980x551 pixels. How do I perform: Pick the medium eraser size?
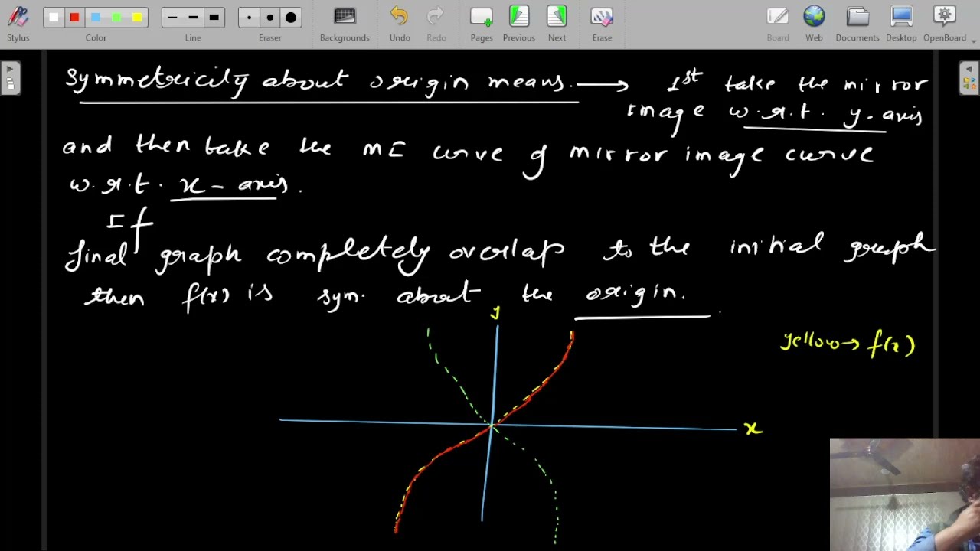click(269, 18)
